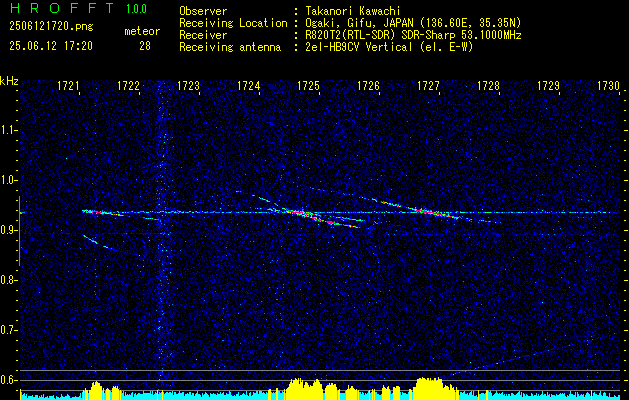Click time marker 1728

488,85
